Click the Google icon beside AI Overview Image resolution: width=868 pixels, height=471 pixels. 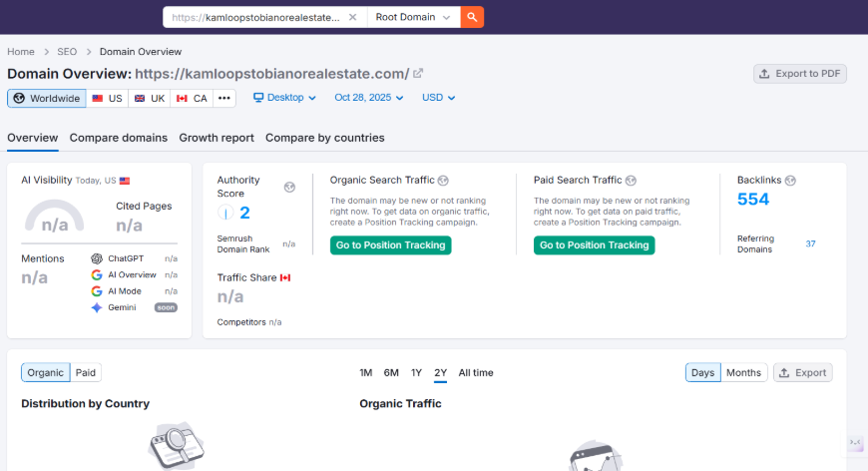pyautogui.click(x=97, y=275)
